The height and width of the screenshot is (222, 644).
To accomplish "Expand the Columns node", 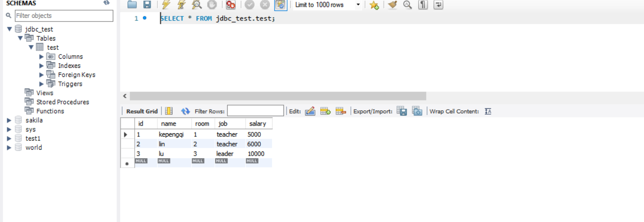I will [x=41, y=56].
